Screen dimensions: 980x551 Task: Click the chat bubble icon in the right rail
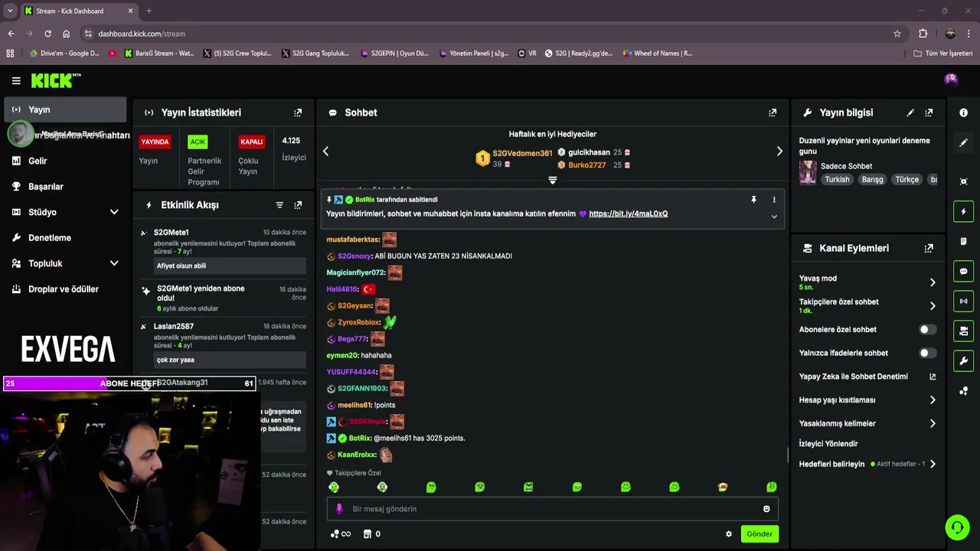[963, 271]
